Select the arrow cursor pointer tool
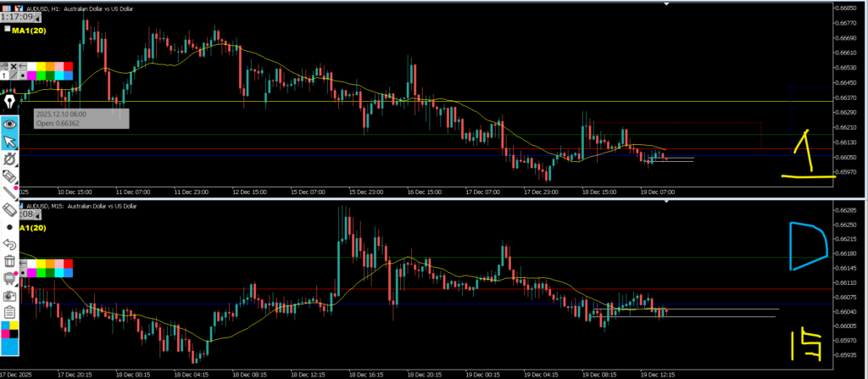The image size is (868, 379). pyautogui.click(x=10, y=141)
